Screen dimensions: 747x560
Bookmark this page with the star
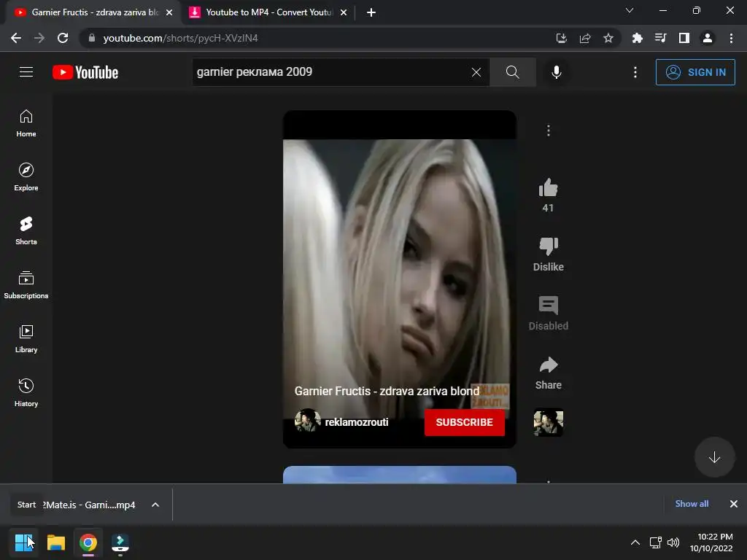coord(608,38)
